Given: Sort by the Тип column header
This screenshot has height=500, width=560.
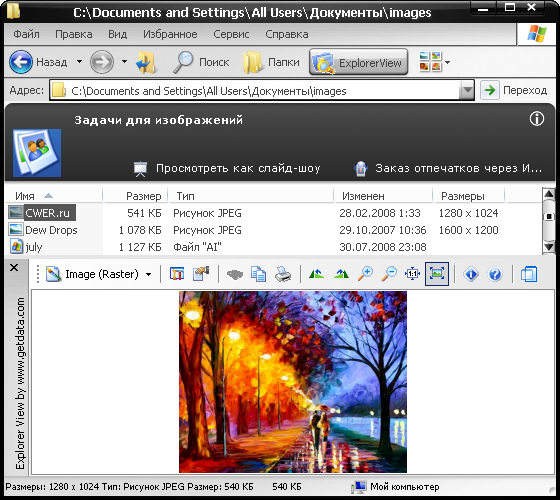Looking at the screenshot, I should (x=251, y=196).
